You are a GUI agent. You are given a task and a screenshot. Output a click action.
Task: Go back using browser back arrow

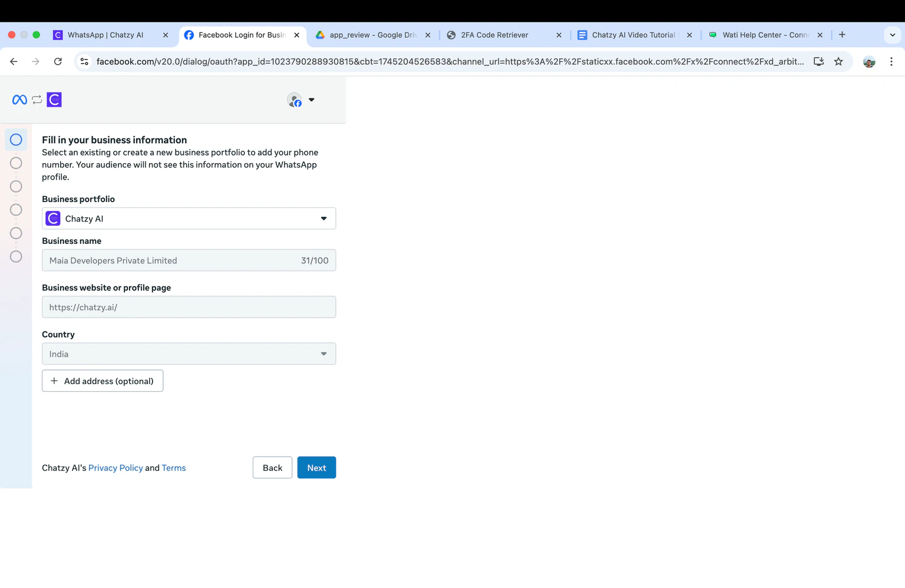[14, 61]
